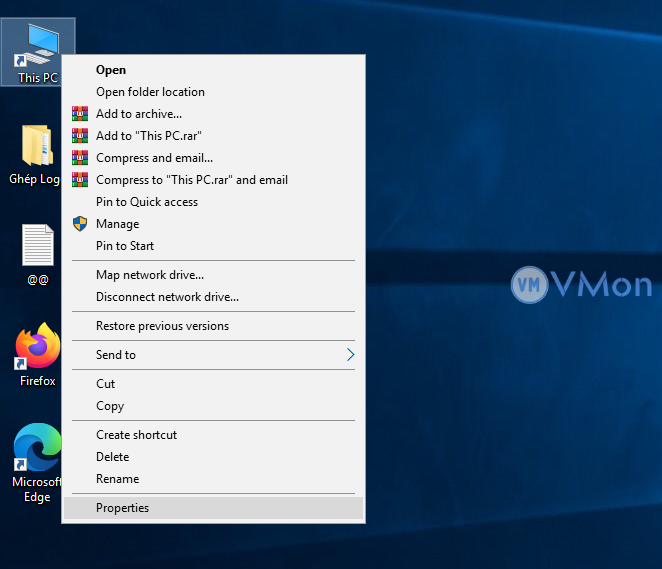Click the WinRAR icon beside Add to archive
Screen dimensions: 662x569
coord(80,114)
